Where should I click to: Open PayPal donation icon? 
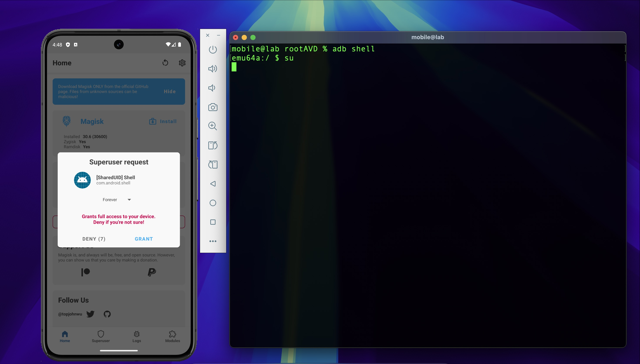coord(152,272)
